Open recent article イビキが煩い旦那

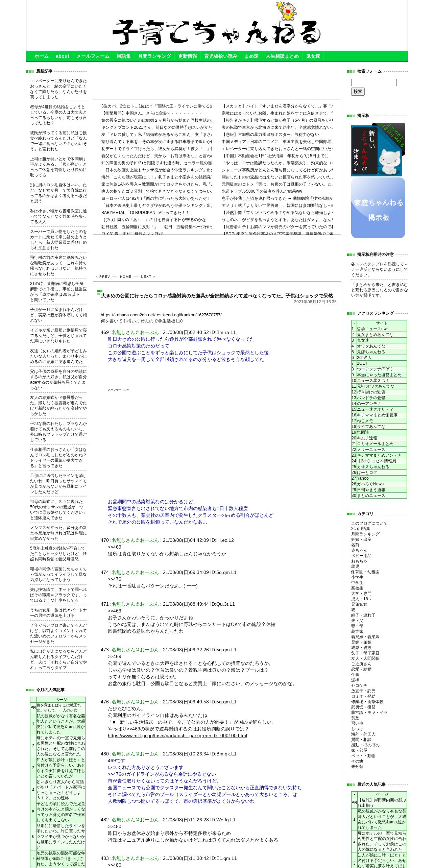[58, 336]
